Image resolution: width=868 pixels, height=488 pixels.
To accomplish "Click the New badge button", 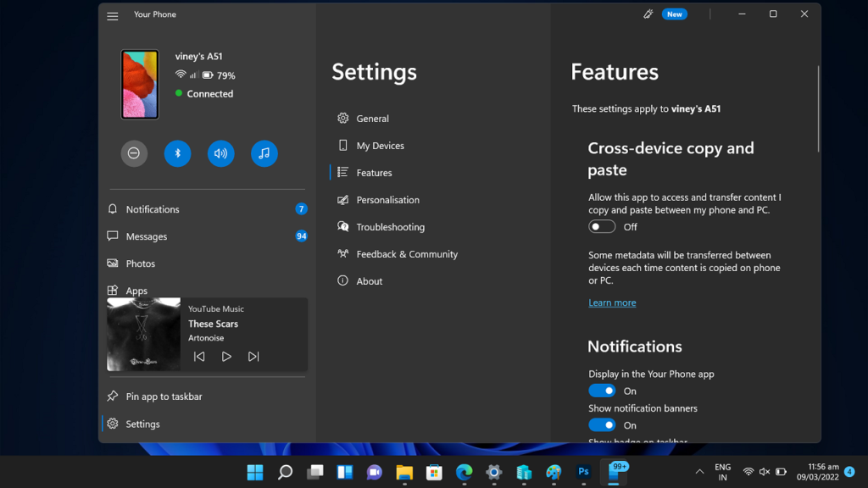I will pos(674,14).
